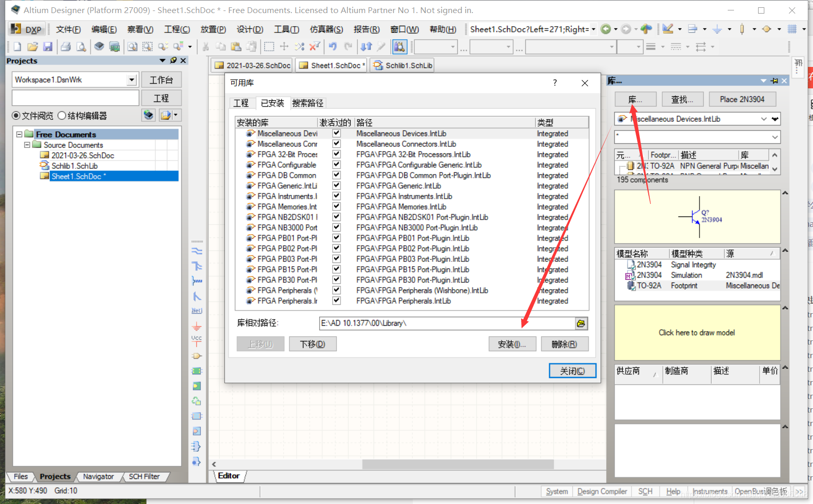Select the 文件阅览 radio button
The height and width of the screenshot is (504, 813).
click(x=16, y=116)
